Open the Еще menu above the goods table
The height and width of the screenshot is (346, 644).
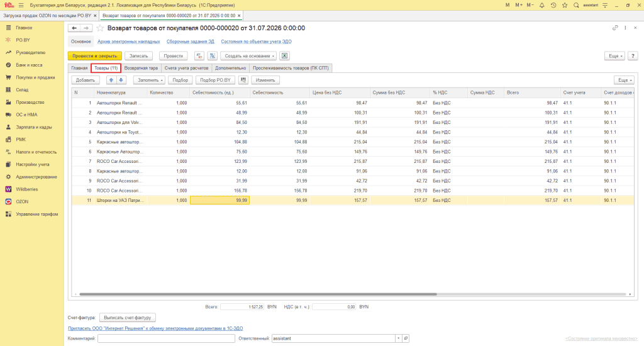tap(624, 80)
